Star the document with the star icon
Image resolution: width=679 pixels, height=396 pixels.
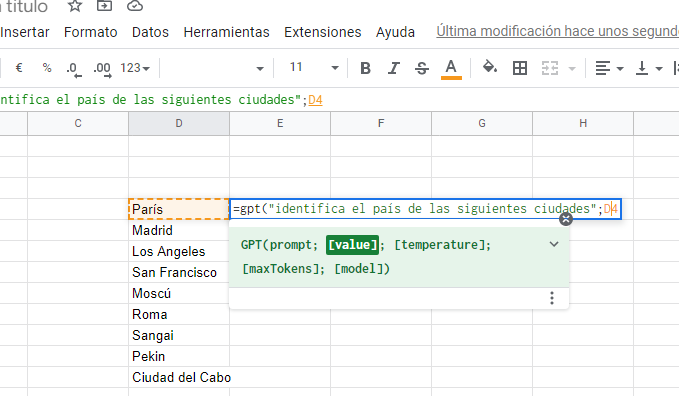75,6
